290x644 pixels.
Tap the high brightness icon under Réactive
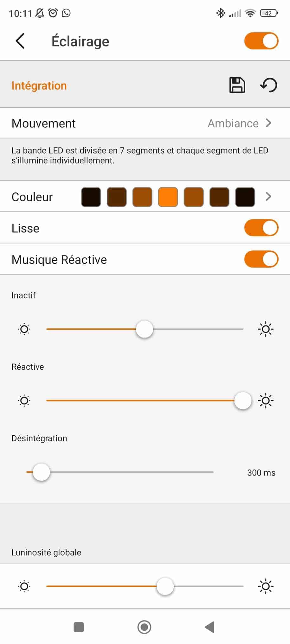click(x=266, y=401)
